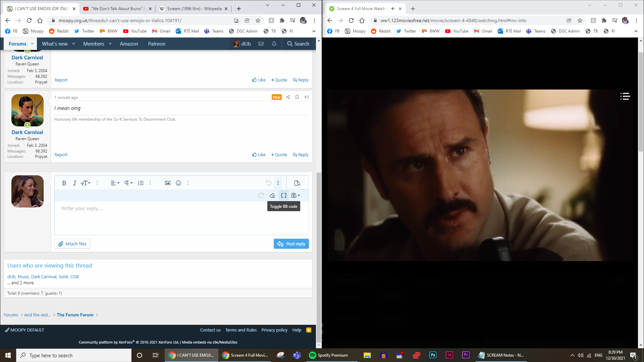Expand the What's new submenu arrow
Viewport: 644px width, 362px height.
(x=73, y=44)
